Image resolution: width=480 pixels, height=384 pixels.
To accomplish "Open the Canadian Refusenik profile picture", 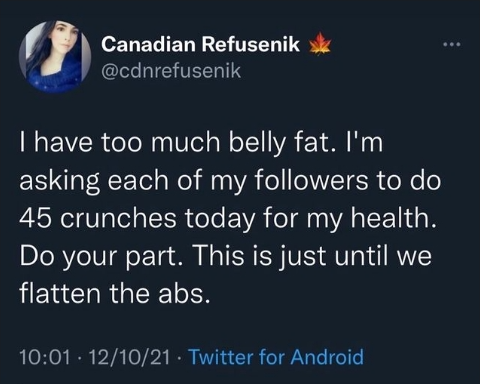I will pos(55,56).
